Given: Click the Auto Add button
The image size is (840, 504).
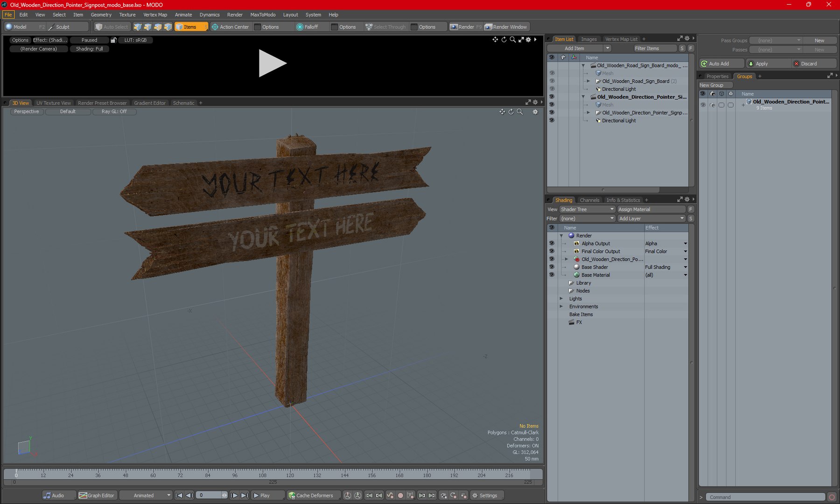Looking at the screenshot, I should (721, 64).
